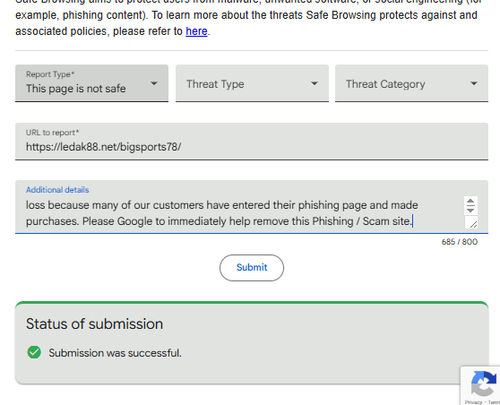
Task: Click the 'here' policies link
Action: [196, 31]
